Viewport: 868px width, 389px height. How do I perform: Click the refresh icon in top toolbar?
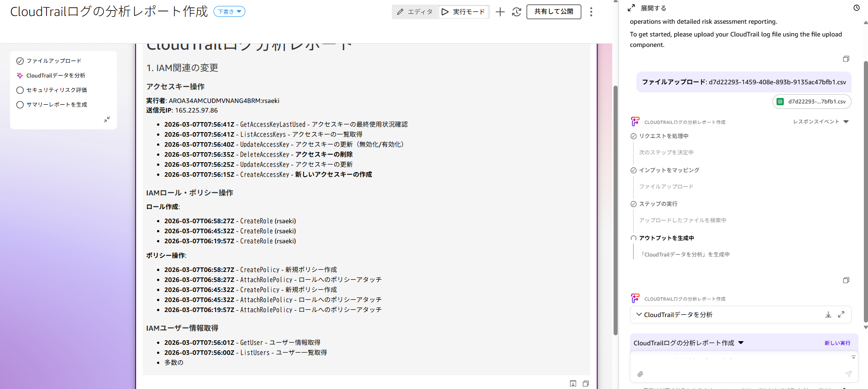516,12
